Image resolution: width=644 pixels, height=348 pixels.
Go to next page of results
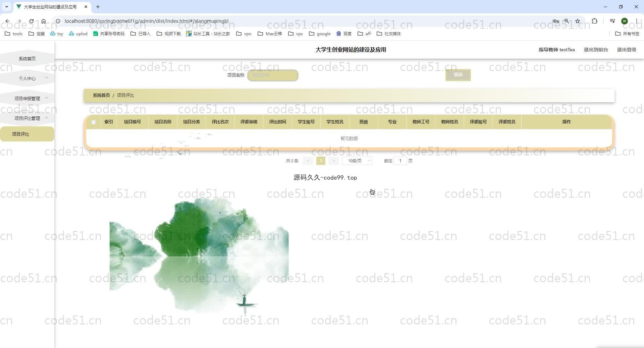[333, 161]
